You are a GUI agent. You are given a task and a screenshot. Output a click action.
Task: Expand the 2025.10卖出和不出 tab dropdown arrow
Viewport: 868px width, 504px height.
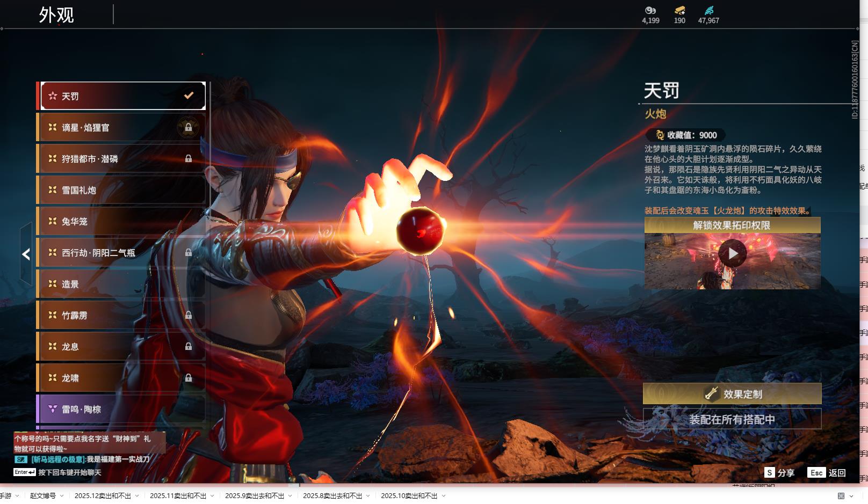tap(444, 496)
